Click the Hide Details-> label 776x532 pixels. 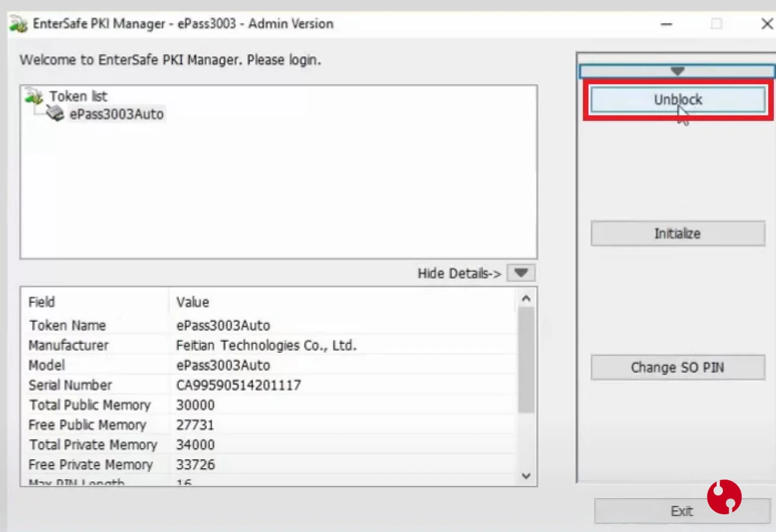pyautogui.click(x=459, y=273)
